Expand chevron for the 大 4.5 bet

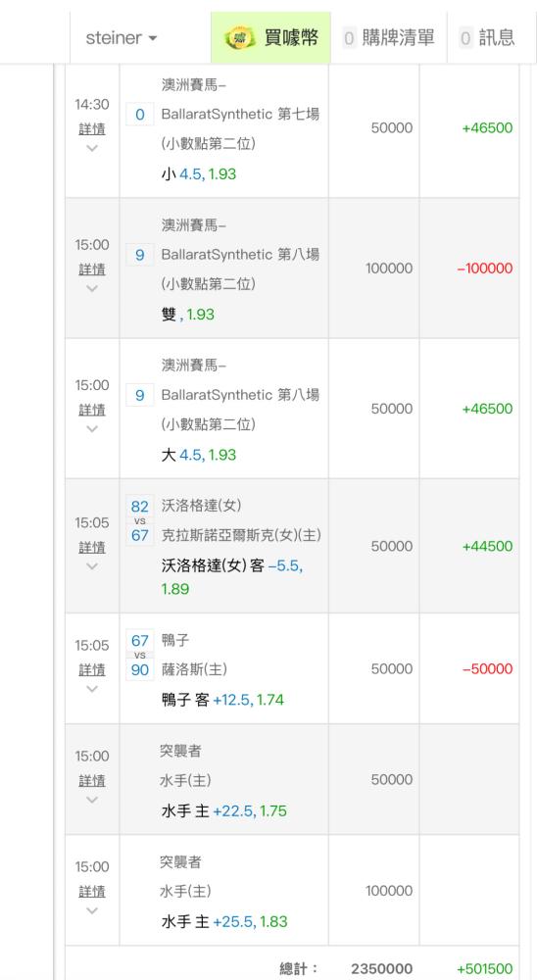point(92,429)
